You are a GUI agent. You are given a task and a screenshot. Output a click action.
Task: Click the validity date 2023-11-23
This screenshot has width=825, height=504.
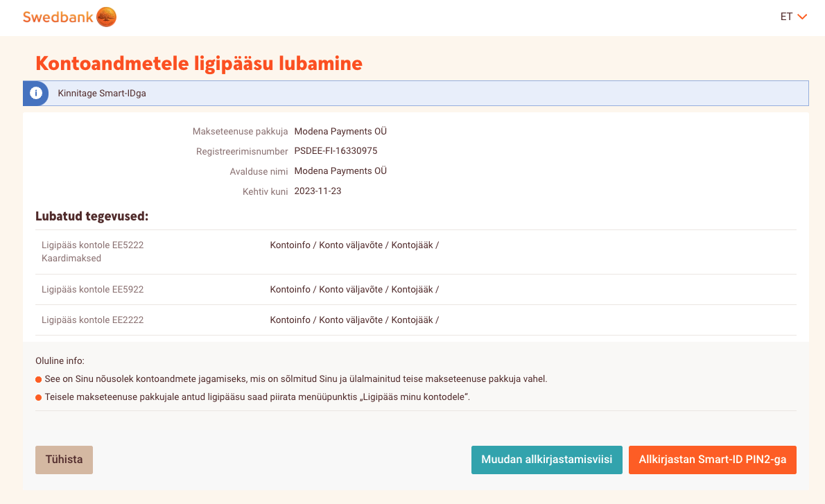(318, 191)
